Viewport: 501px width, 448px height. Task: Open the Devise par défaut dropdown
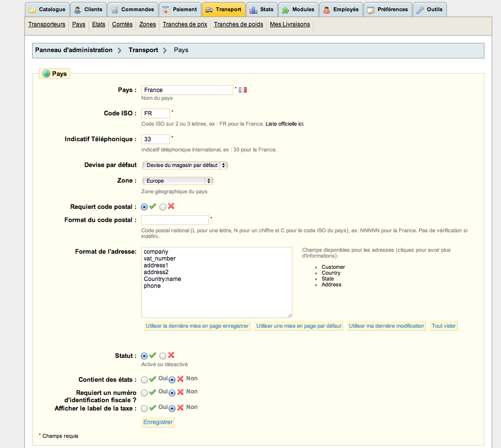pyautogui.click(x=185, y=165)
